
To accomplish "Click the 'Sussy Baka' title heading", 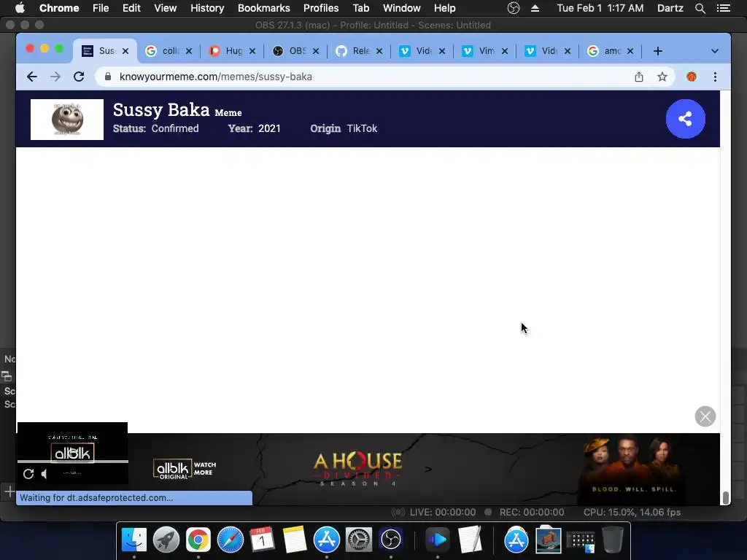I will tap(161, 110).
